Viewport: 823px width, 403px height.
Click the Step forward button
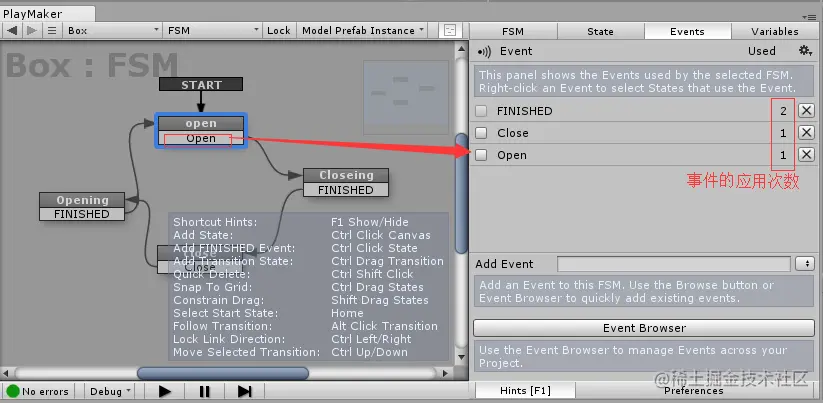coord(245,391)
